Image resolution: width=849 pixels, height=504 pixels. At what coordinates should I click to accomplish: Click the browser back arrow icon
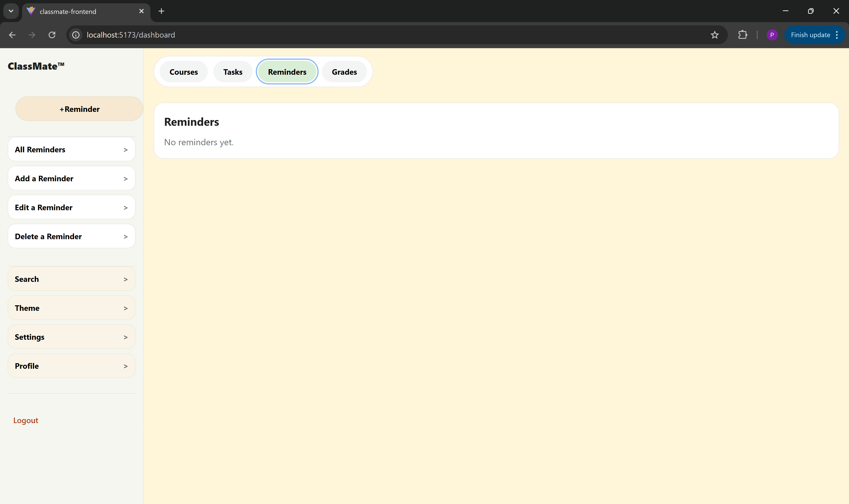point(12,35)
